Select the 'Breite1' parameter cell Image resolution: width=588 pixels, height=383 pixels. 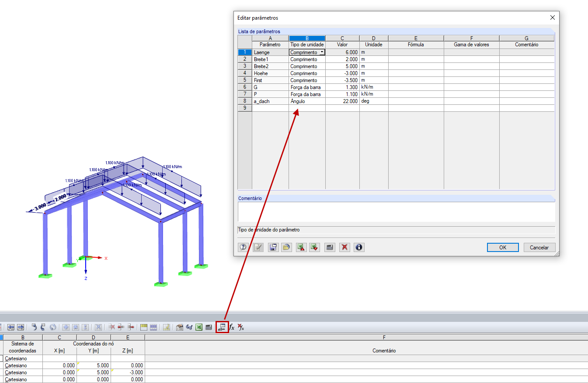[270, 59]
